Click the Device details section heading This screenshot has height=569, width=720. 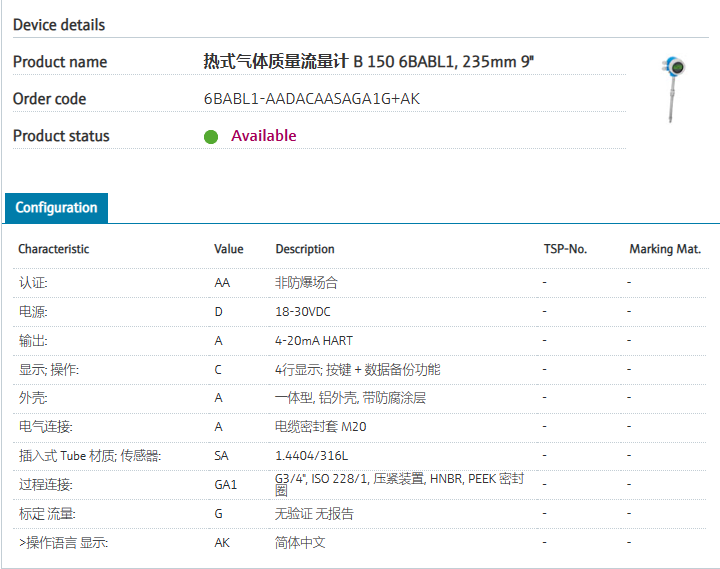59,25
